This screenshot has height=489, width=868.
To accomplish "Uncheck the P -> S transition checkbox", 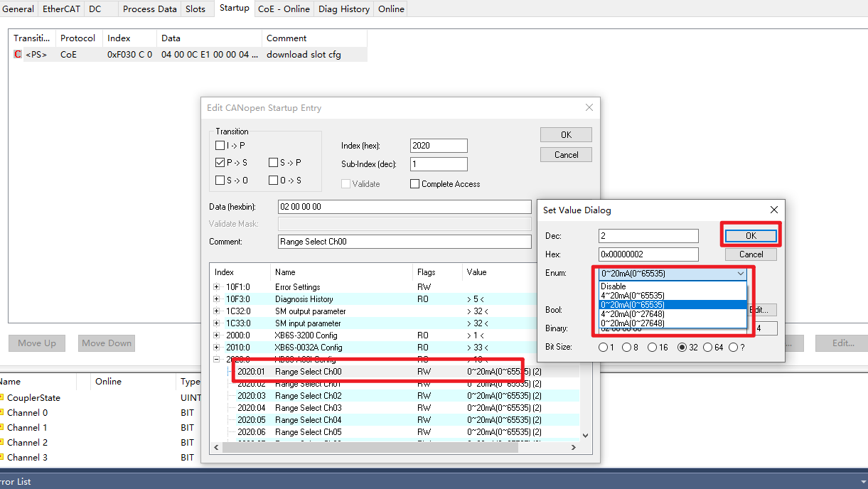I will pos(220,163).
